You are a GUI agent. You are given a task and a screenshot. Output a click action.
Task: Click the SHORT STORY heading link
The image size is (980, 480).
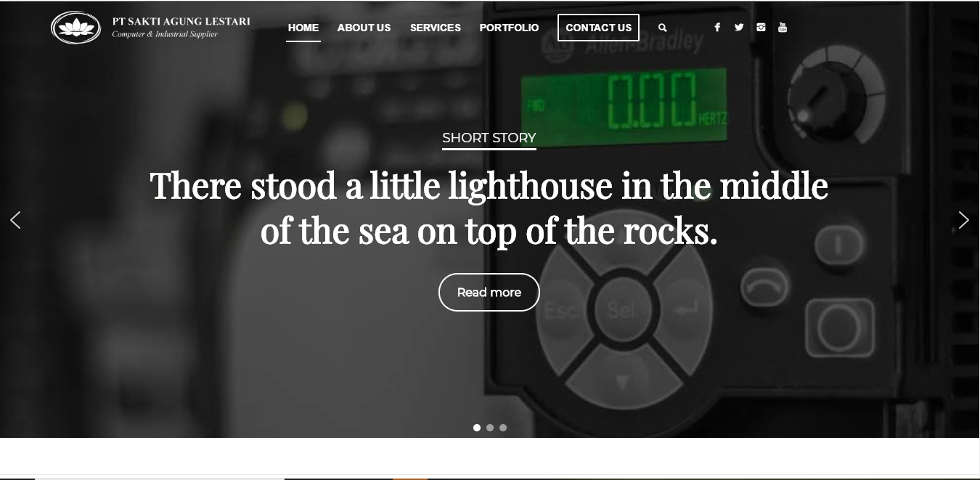coord(489,138)
